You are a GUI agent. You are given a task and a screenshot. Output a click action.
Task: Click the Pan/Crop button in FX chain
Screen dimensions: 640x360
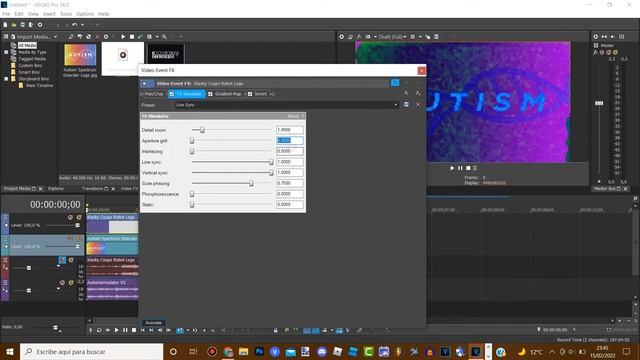coord(154,94)
